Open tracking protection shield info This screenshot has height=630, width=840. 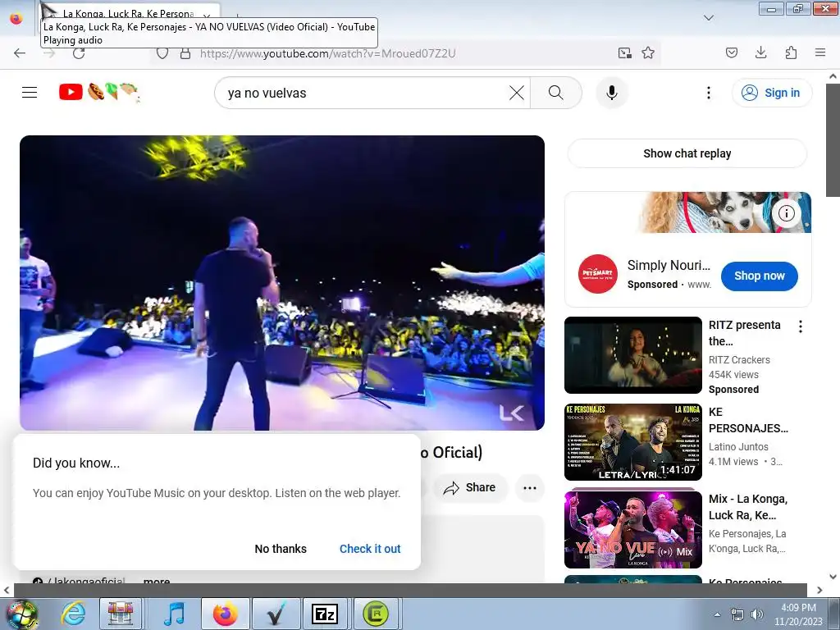162,53
